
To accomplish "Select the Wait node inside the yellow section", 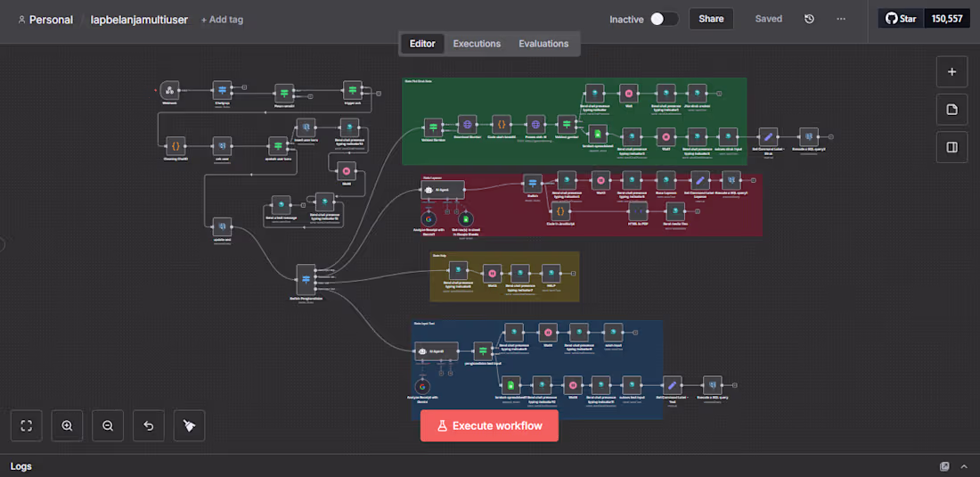I will [492, 273].
